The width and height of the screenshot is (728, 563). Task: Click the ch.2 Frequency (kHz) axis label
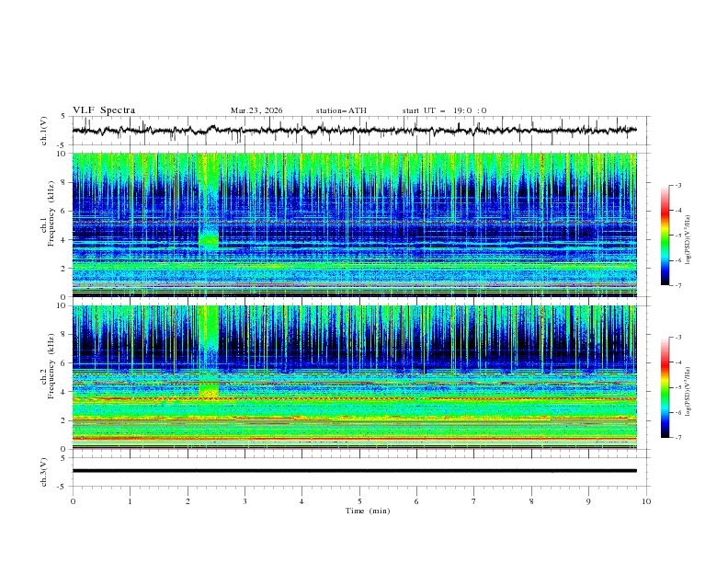[x=48, y=366]
